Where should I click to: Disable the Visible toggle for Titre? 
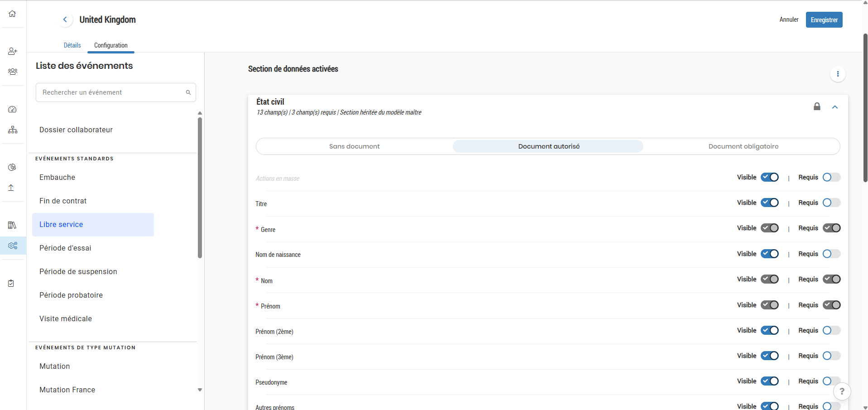770,203
